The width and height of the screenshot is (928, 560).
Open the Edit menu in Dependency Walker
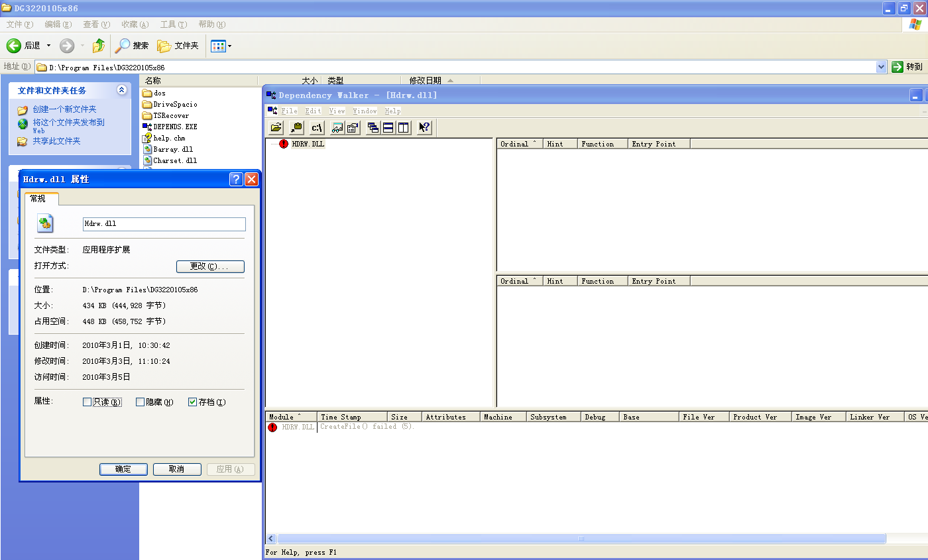(313, 111)
